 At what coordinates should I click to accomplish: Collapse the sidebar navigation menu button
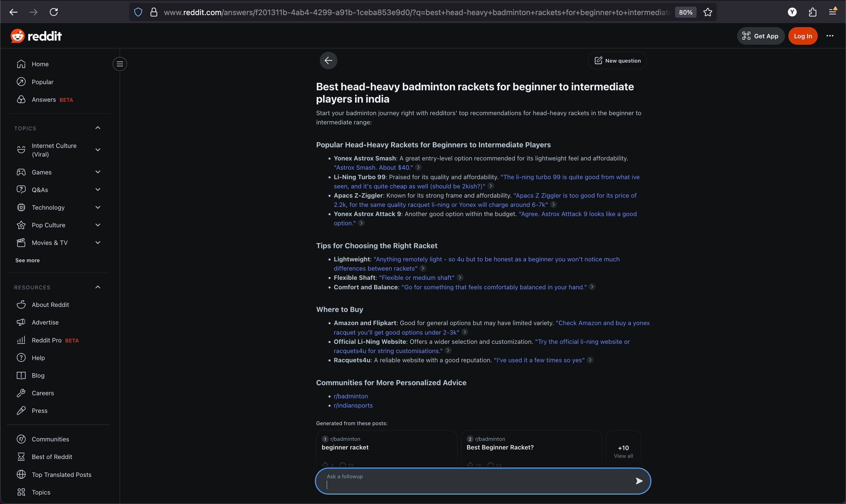120,64
